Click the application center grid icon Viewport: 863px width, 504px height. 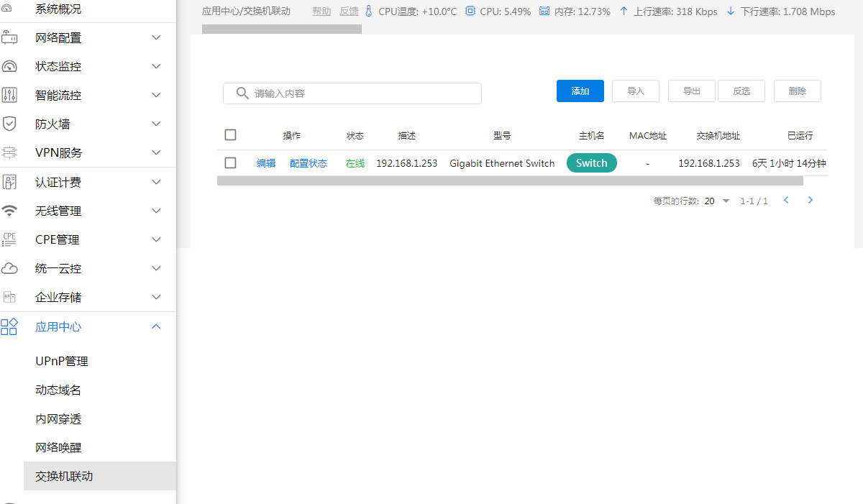9,326
